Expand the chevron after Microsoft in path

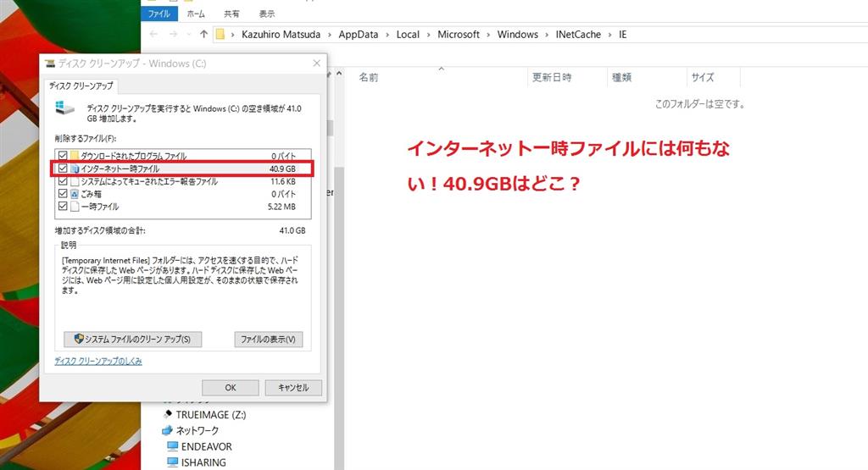pos(488,35)
